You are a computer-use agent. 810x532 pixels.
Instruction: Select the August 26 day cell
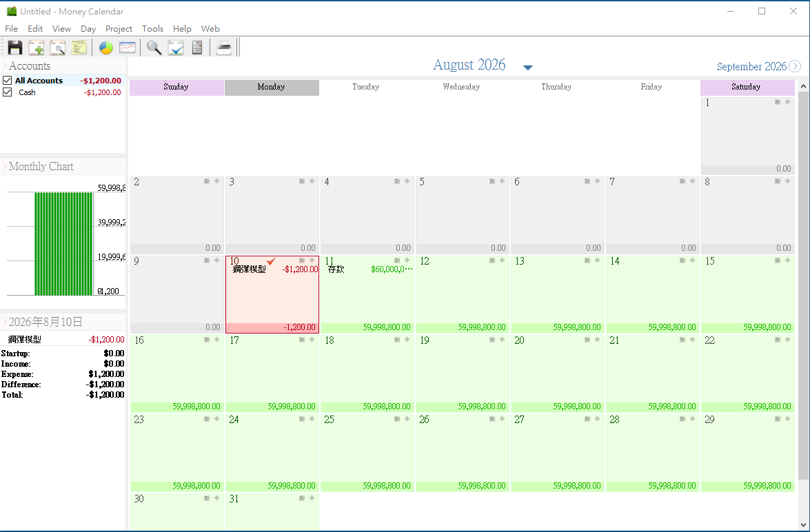click(462, 453)
